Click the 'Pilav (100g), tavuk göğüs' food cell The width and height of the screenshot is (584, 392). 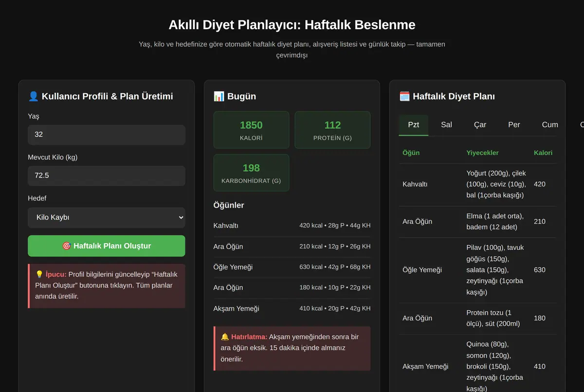[x=496, y=270]
